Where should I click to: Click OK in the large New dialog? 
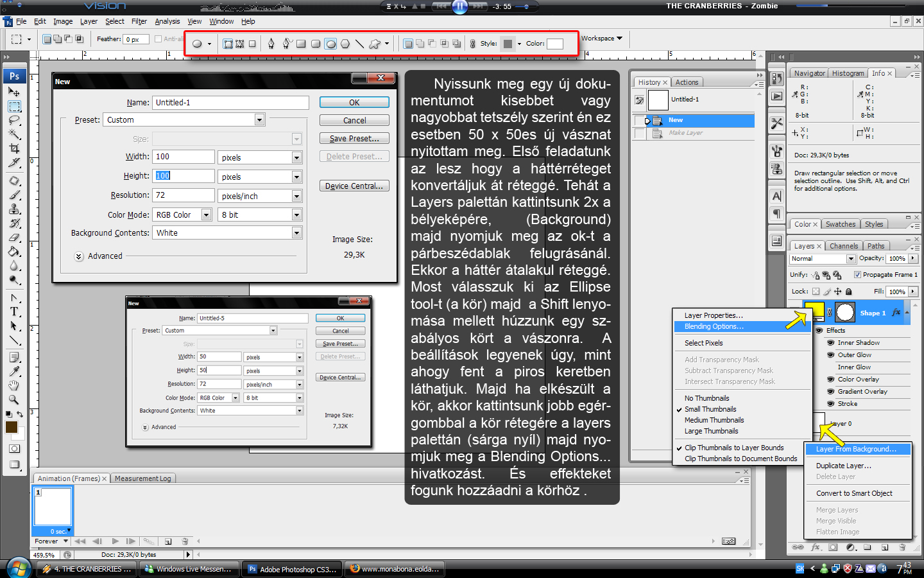(x=354, y=103)
